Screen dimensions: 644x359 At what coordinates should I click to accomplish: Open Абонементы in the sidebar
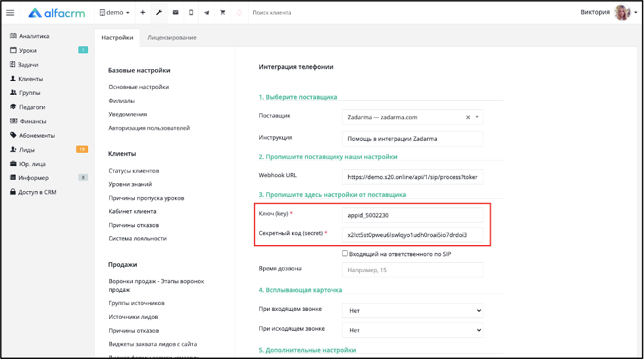click(x=32, y=135)
